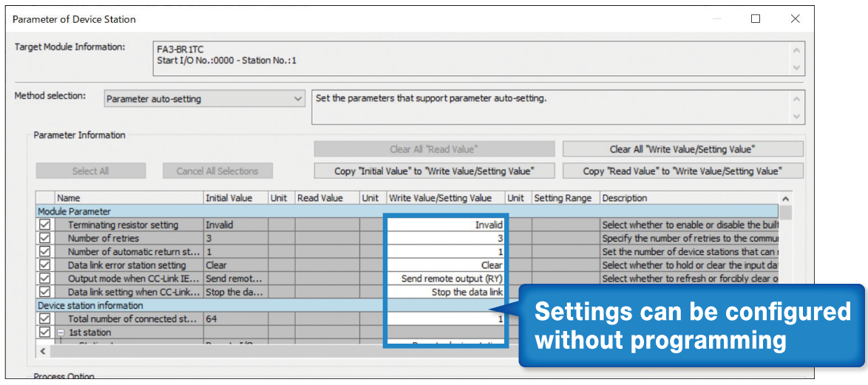Click Copy "Initial Value" to Write Value button
The image size is (868, 385).
pyautogui.click(x=434, y=171)
